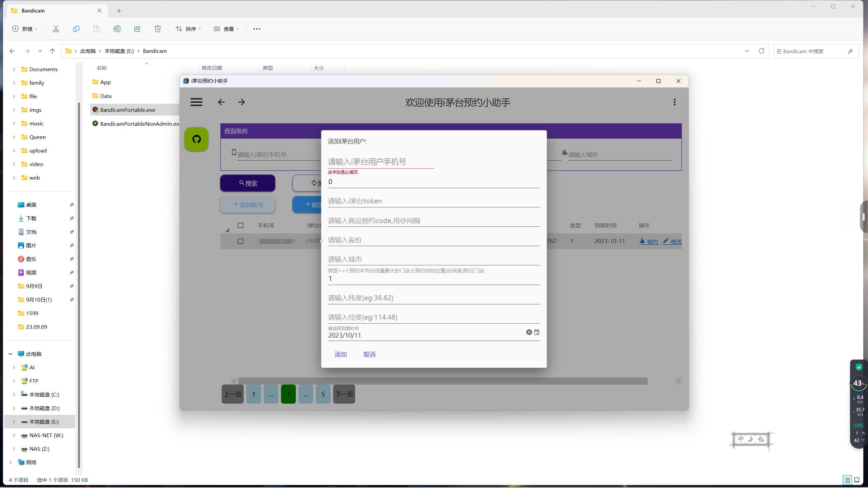This screenshot has width=868, height=488.
Task: Click the 43% memory monitor circle
Action: (858, 383)
